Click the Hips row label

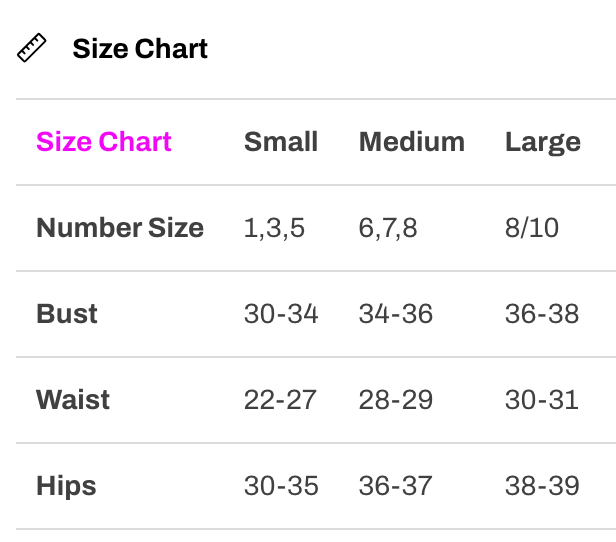[x=66, y=486]
